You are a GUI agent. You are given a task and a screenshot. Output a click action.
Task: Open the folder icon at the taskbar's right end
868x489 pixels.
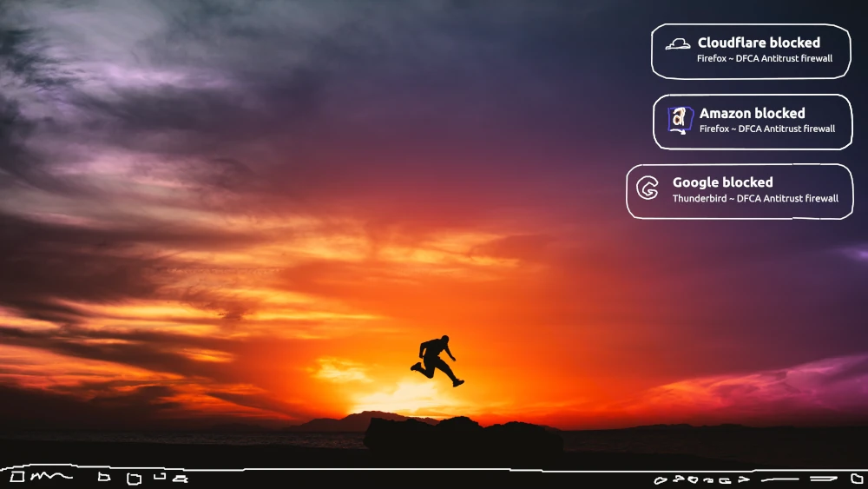(857, 479)
